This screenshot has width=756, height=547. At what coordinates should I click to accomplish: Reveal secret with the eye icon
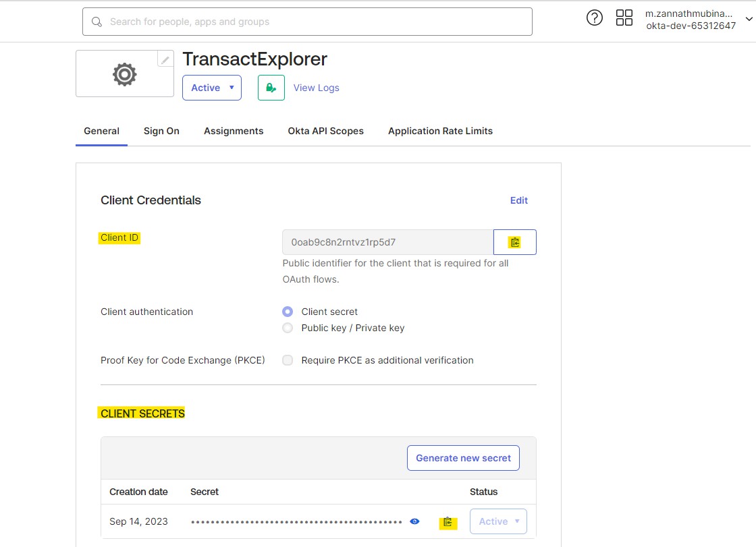pos(414,521)
